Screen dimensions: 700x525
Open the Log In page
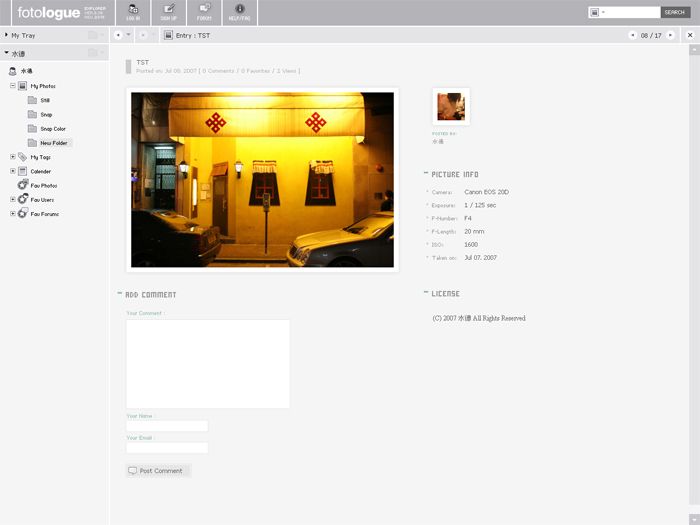(x=133, y=12)
